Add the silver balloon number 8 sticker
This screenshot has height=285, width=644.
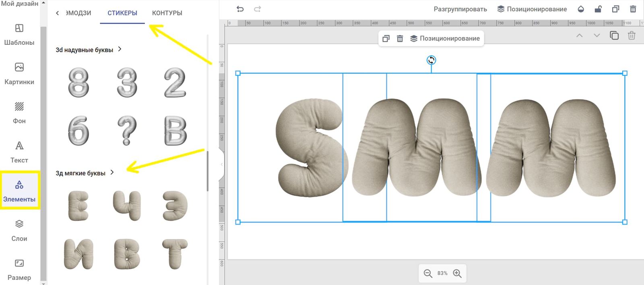coord(78,83)
